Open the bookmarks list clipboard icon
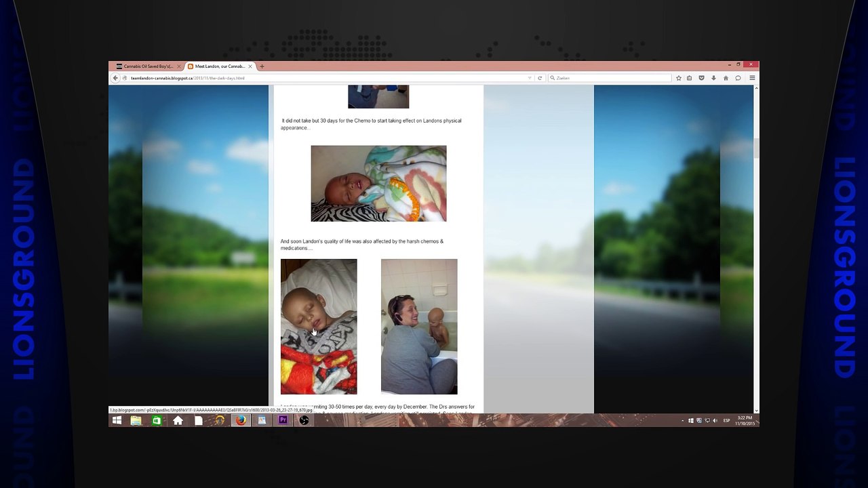 pos(689,78)
